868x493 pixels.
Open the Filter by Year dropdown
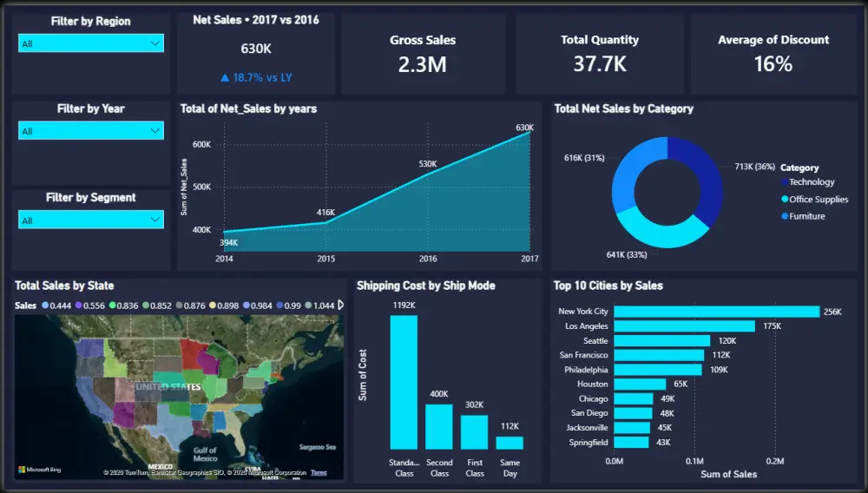pyautogui.click(x=91, y=130)
